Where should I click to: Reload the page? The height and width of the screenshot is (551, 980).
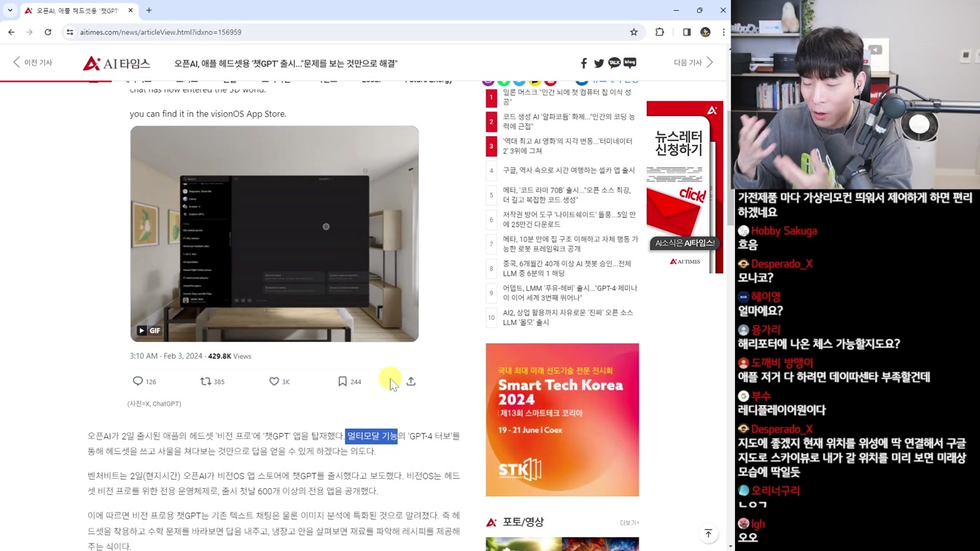(48, 32)
